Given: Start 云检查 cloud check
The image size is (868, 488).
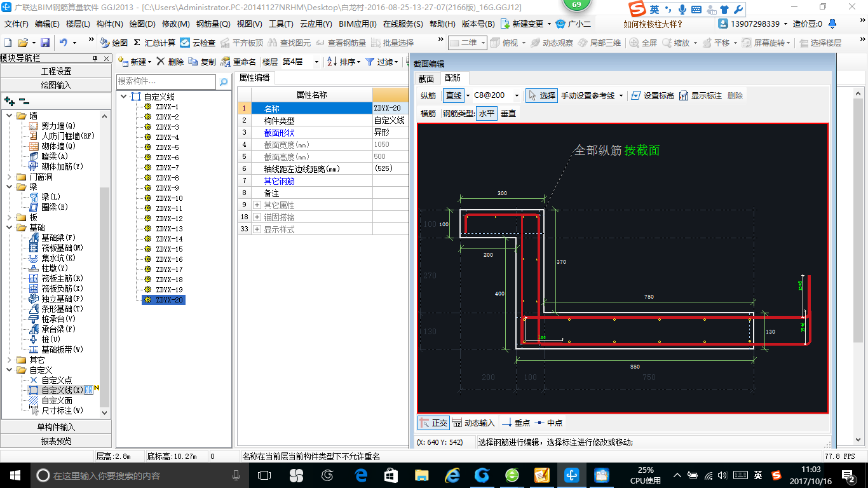Looking at the screenshot, I should [198, 43].
